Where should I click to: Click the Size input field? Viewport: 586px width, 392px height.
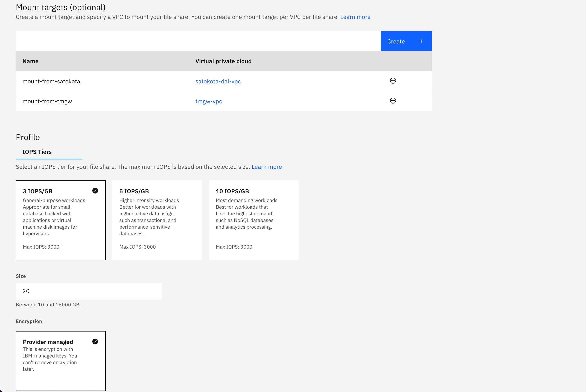[x=89, y=291]
